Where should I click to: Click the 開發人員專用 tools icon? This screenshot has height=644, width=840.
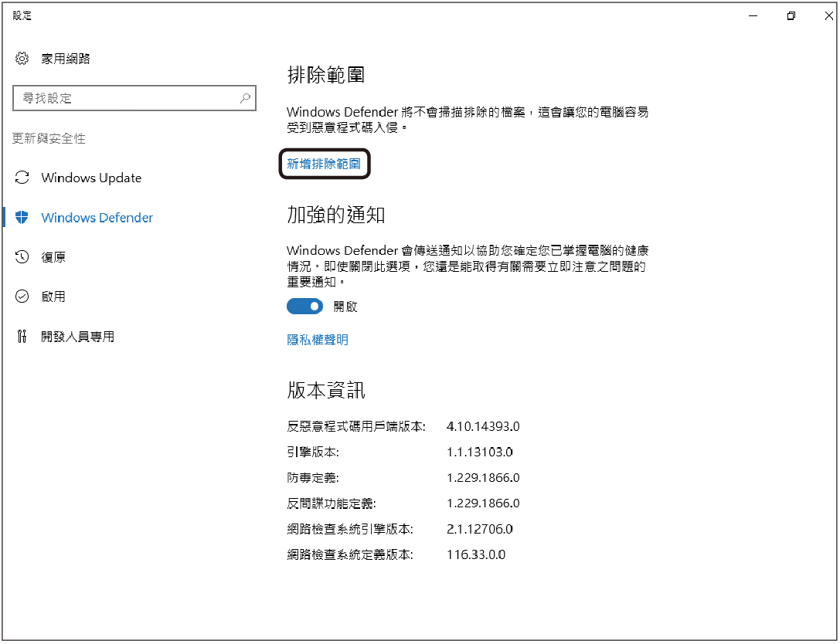click(x=22, y=336)
